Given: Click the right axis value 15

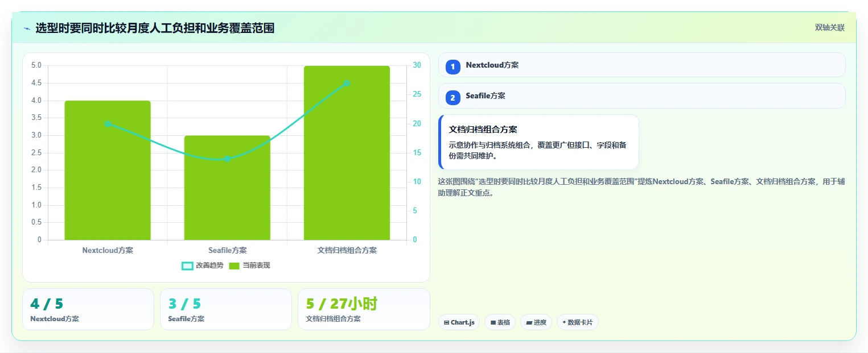Looking at the screenshot, I should (x=417, y=152).
